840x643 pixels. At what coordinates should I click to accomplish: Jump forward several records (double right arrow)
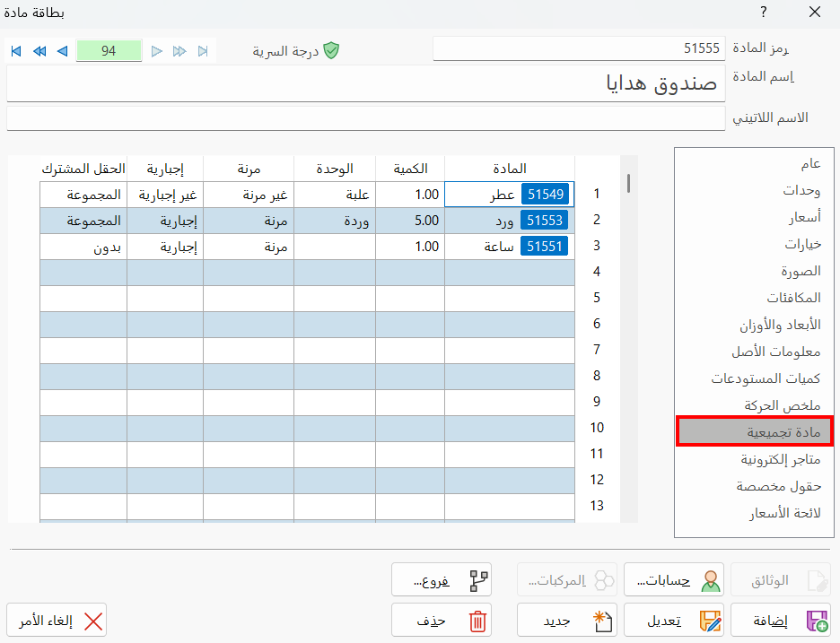pos(179,51)
